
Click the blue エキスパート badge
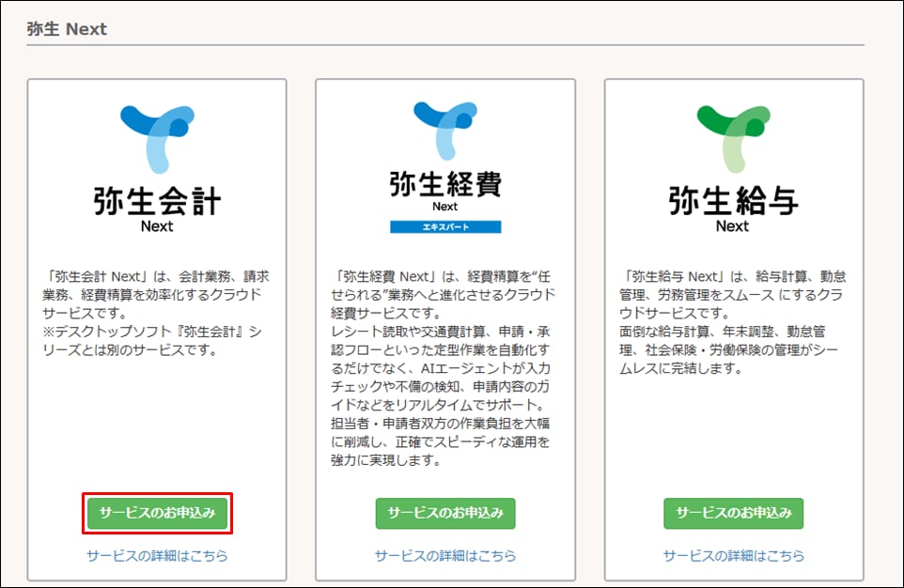click(x=445, y=227)
